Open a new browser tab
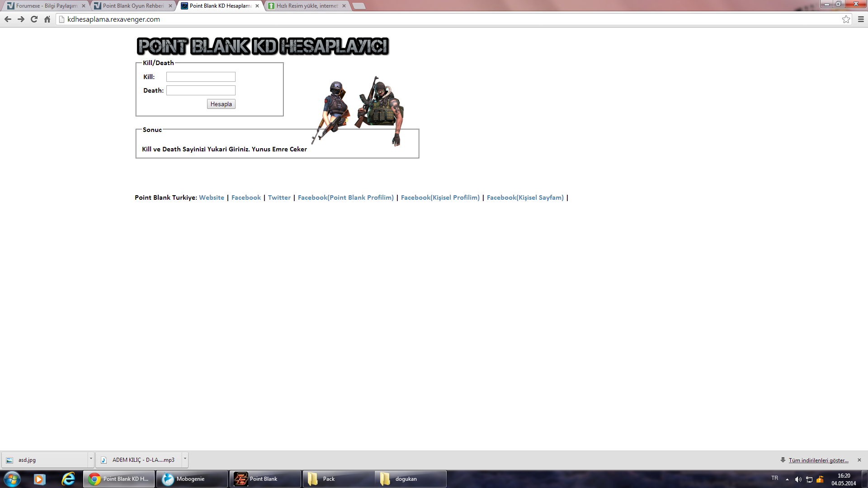 [359, 6]
